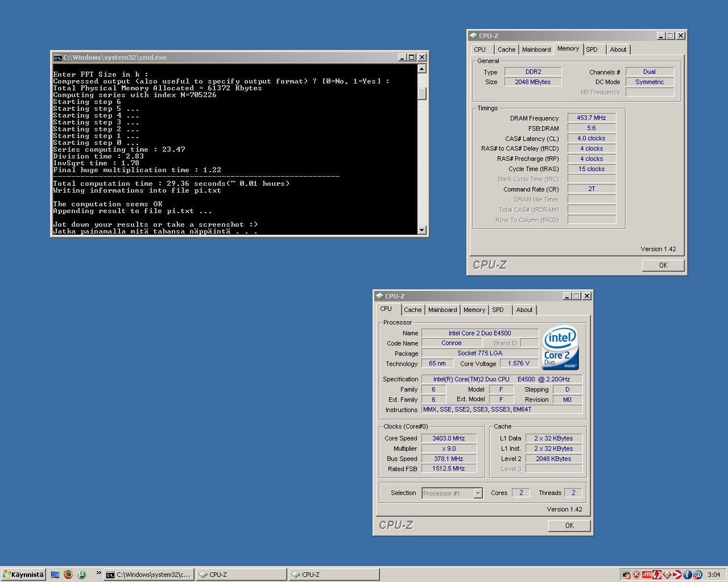Click the 3403.0 MHz Core Speed value
728x582 pixels.
coord(449,438)
